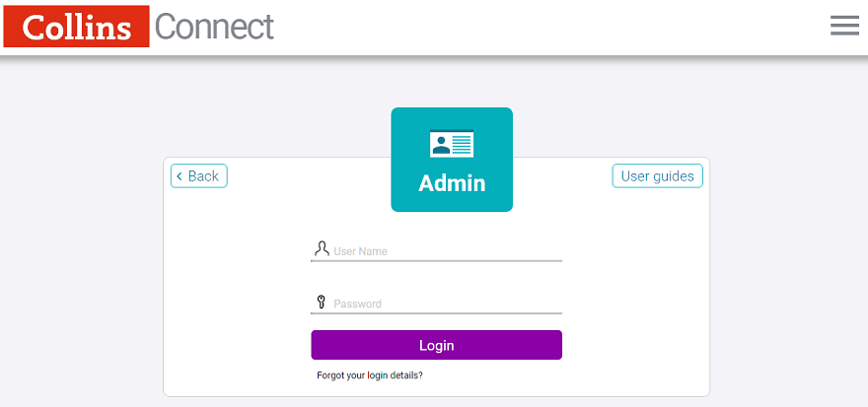This screenshot has width=868, height=407.
Task: Click the Connect wordmark in the header
Action: 214,27
